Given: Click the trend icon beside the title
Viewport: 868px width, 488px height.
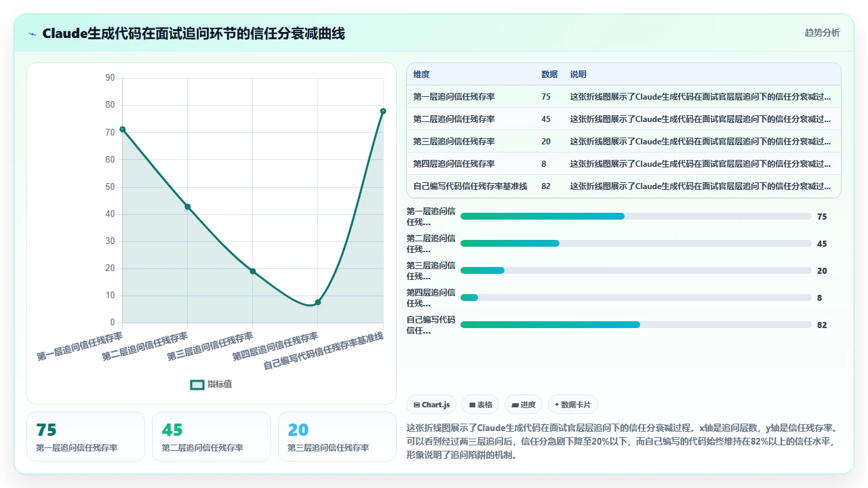Looking at the screenshot, I should [x=32, y=33].
